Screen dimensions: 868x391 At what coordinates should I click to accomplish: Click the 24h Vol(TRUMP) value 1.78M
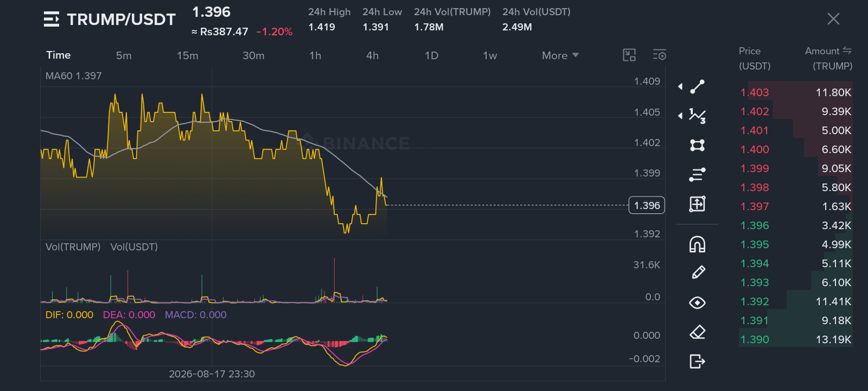[429, 27]
